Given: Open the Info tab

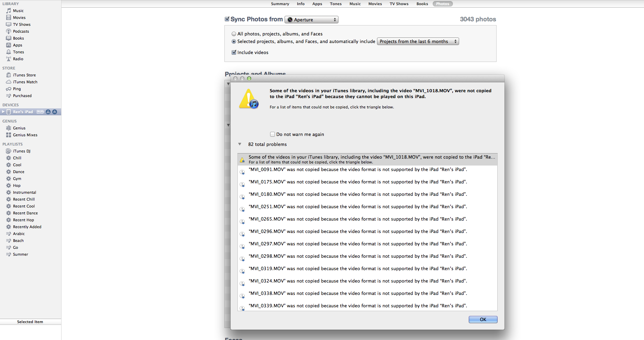Looking at the screenshot, I should pyautogui.click(x=301, y=4).
